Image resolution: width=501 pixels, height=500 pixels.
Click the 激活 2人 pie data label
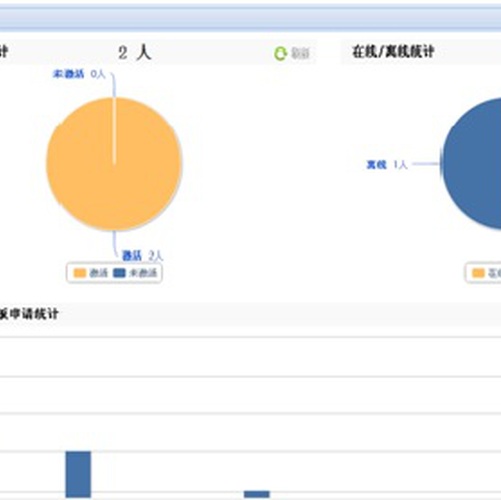pos(142,256)
